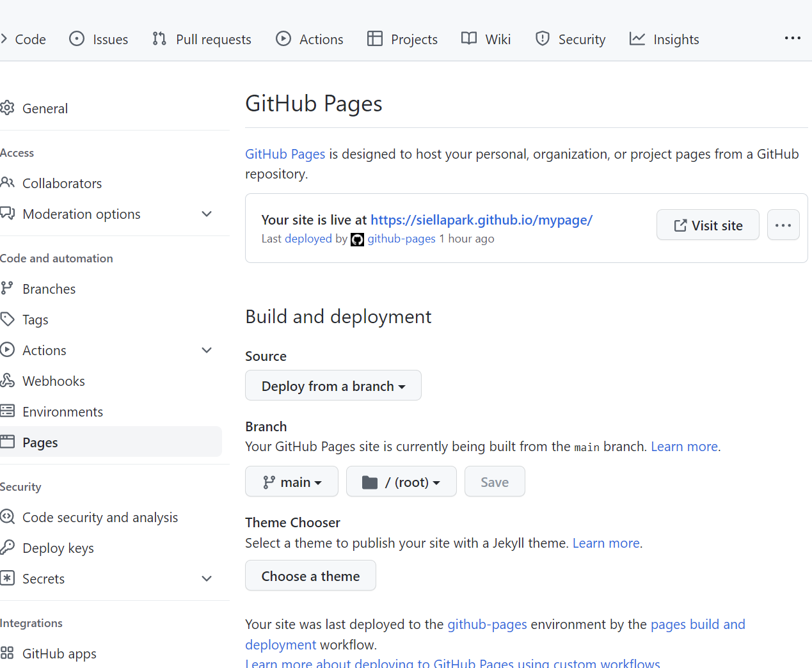The height and width of the screenshot is (668, 812).
Task: Click the Collaborators people icon
Action: [x=7, y=182]
